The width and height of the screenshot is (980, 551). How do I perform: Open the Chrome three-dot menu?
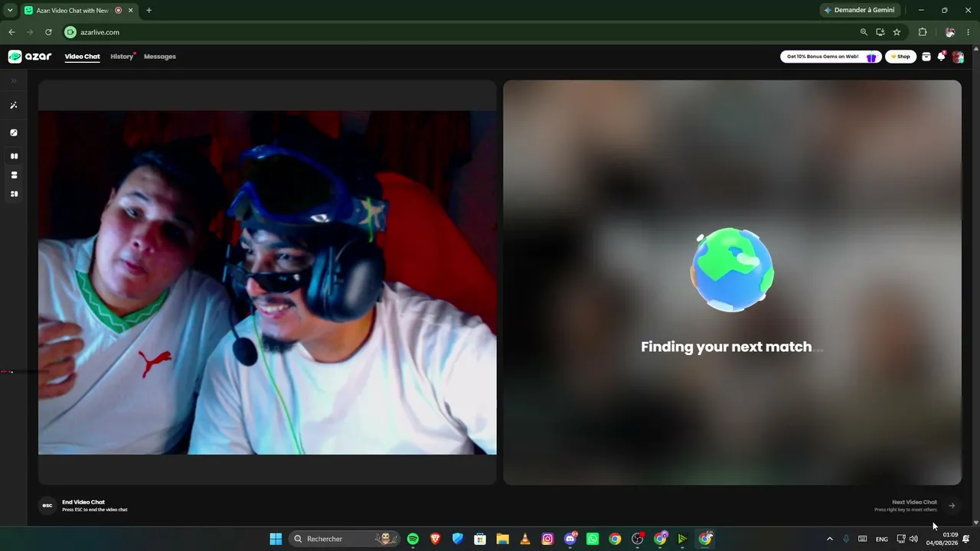[969, 32]
